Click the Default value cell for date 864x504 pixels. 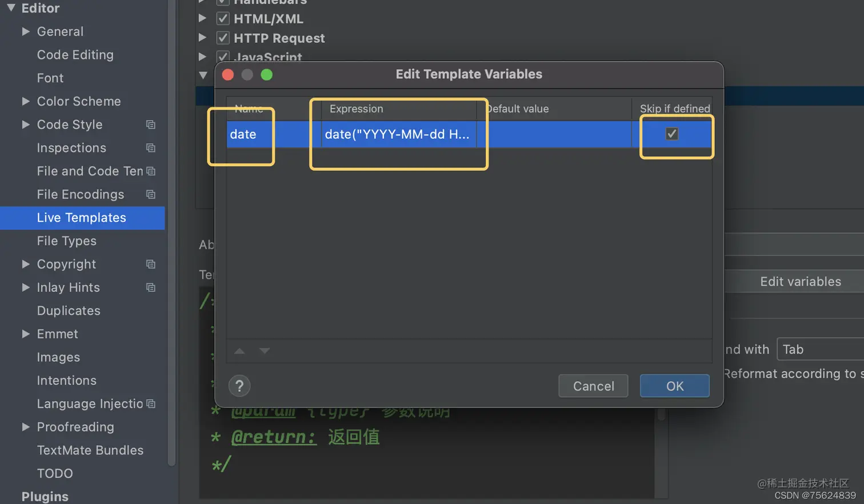tap(554, 134)
